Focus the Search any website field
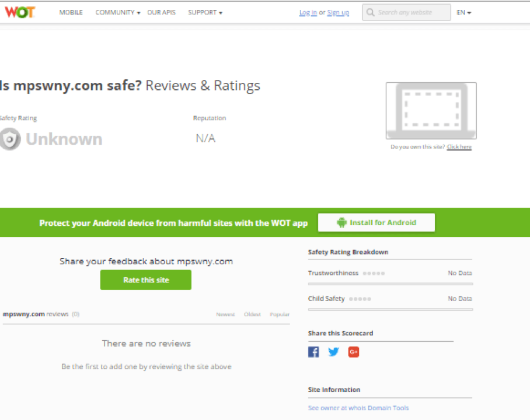The height and width of the screenshot is (420, 530). pos(406,12)
